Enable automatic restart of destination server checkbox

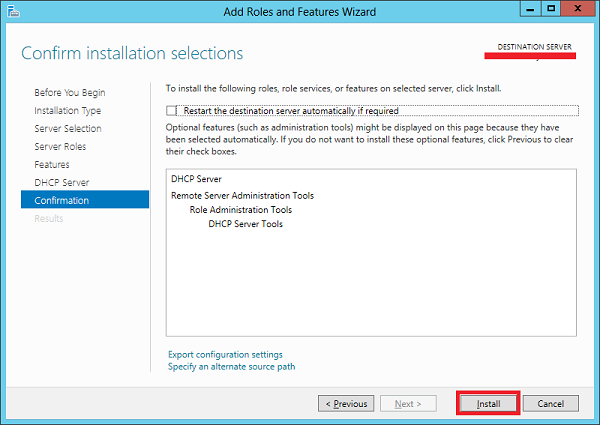pyautogui.click(x=172, y=111)
